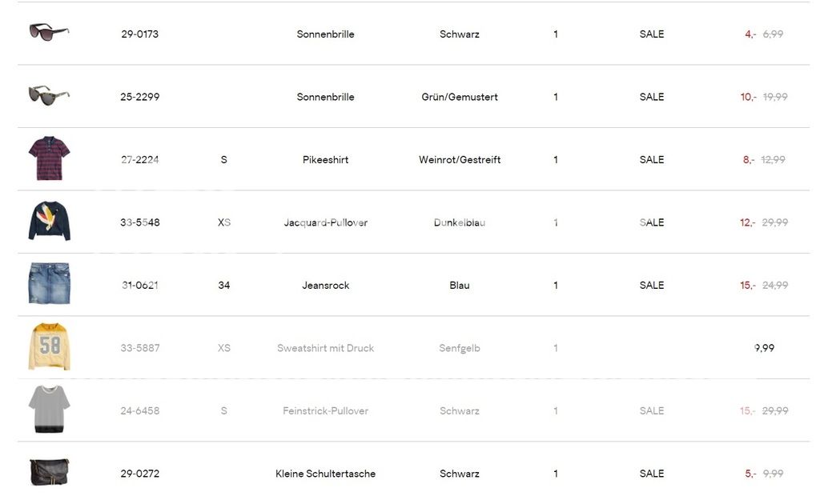The image size is (820, 504).
Task: Click the Feinstrick-Pullover item name
Action: pyautogui.click(x=325, y=411)
